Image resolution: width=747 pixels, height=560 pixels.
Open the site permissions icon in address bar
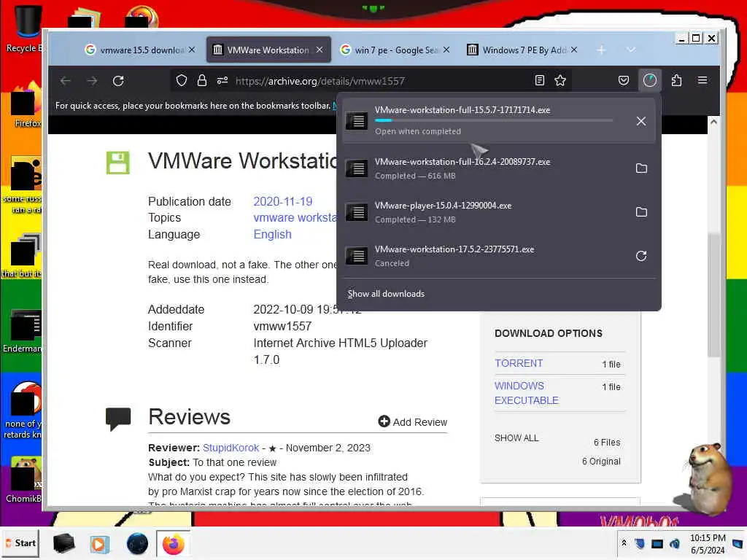[222, 80]
